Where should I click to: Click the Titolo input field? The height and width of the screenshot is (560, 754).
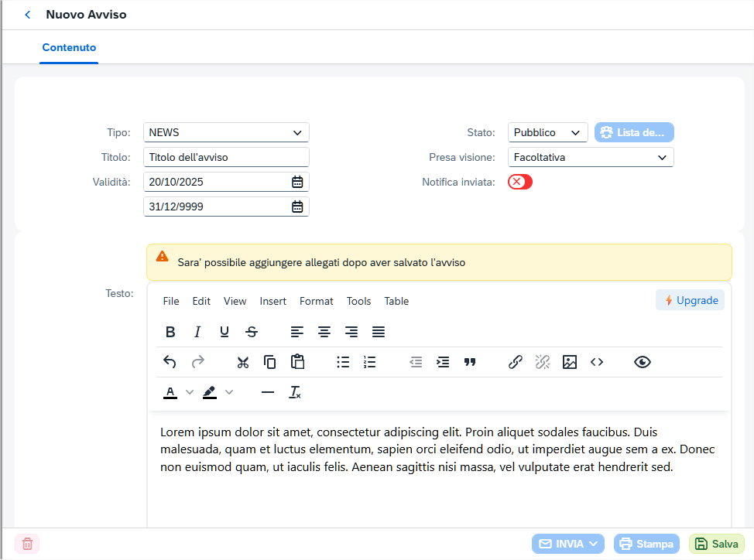pyautogui.click(x=226, y=157)
